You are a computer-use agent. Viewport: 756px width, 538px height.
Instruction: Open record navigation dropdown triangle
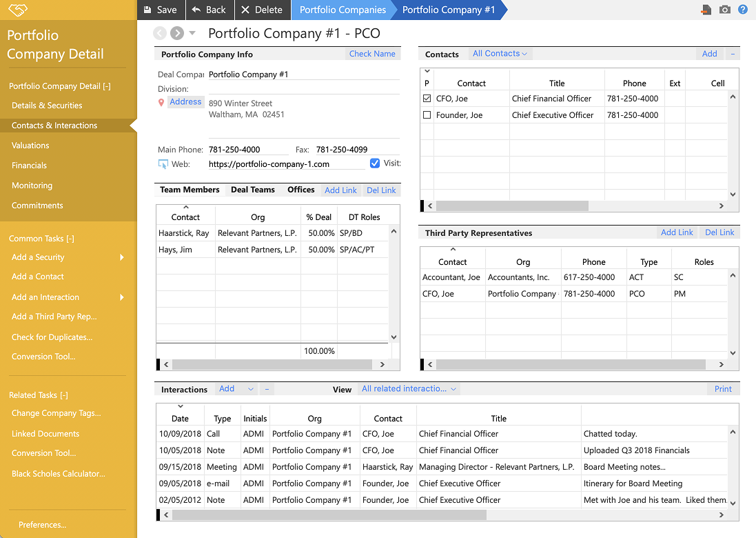[x=192, y=33]
